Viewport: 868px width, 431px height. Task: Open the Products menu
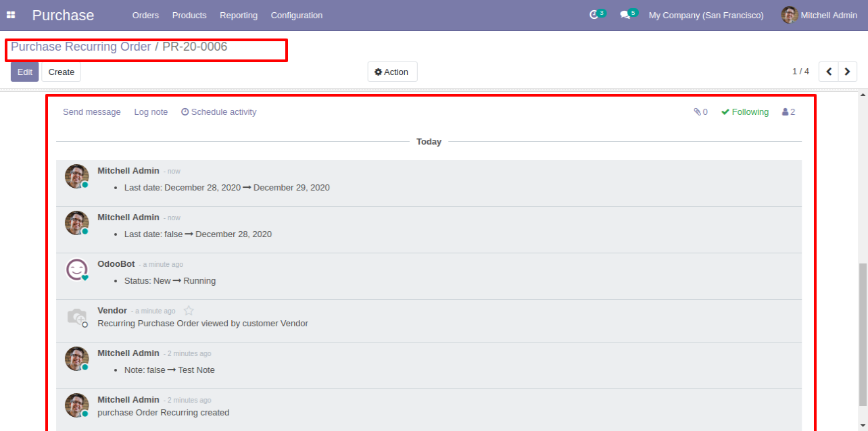[189, 15]
